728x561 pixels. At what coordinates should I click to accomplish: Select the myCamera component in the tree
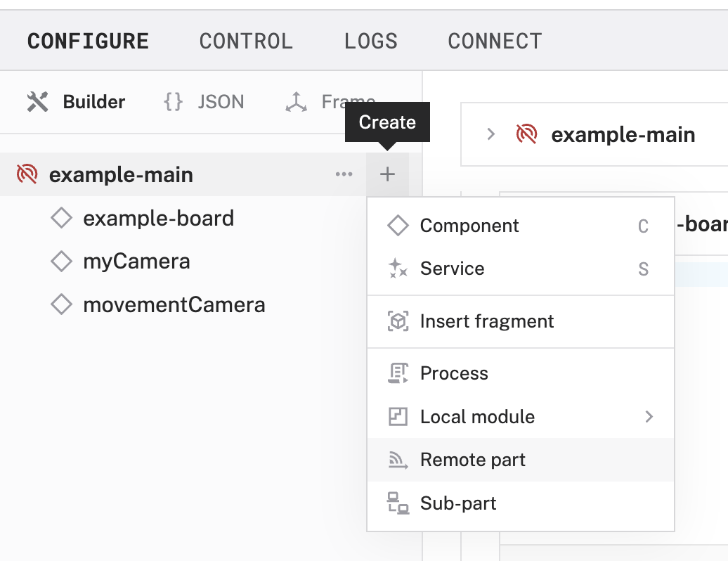pos(136,261)
